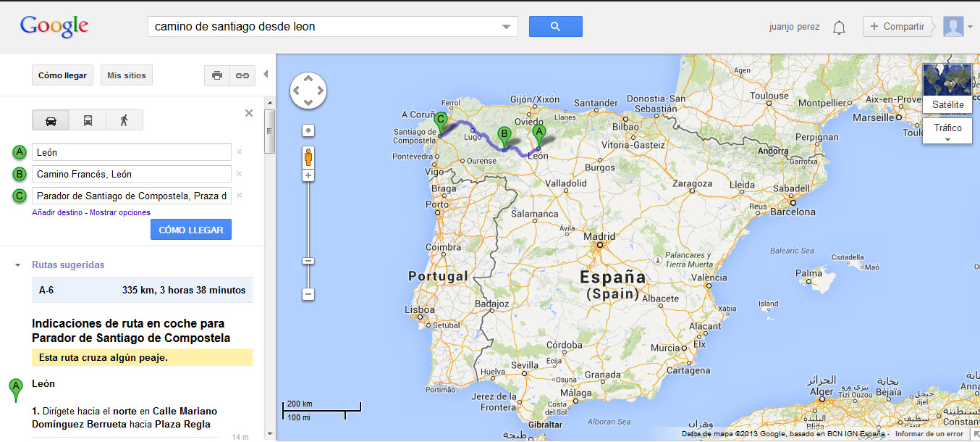Close the directions form with X
This screenshot has width=980, height=442.
(249, 113)
